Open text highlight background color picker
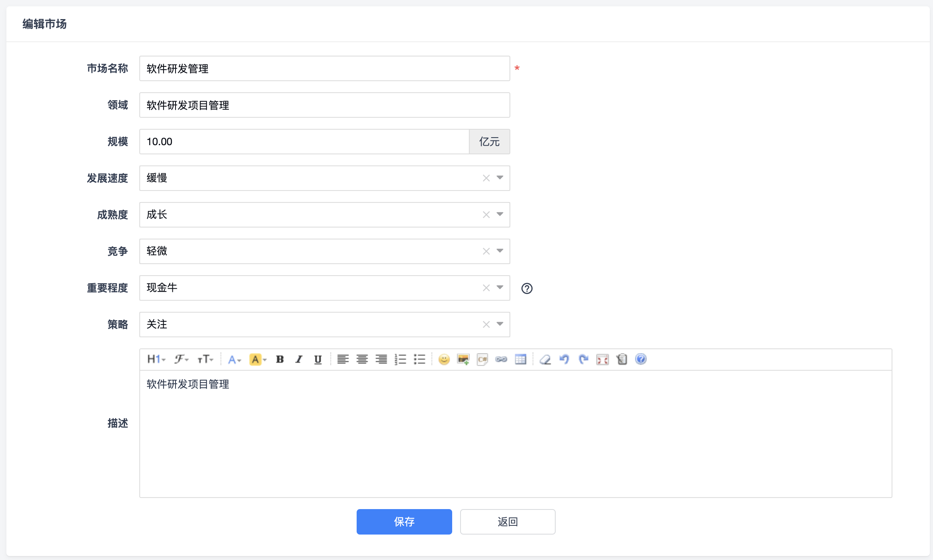The height and width of the screenshot is (560, 933). [258, 359]
